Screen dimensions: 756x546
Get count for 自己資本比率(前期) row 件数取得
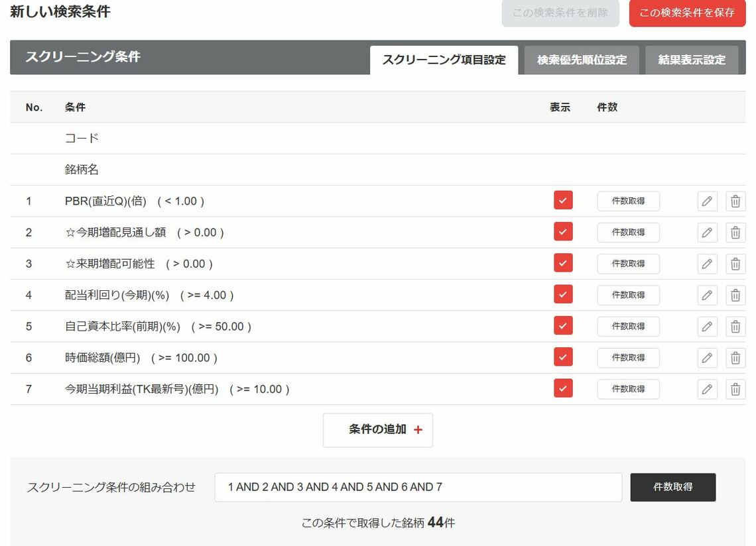[x=628, y=326]
